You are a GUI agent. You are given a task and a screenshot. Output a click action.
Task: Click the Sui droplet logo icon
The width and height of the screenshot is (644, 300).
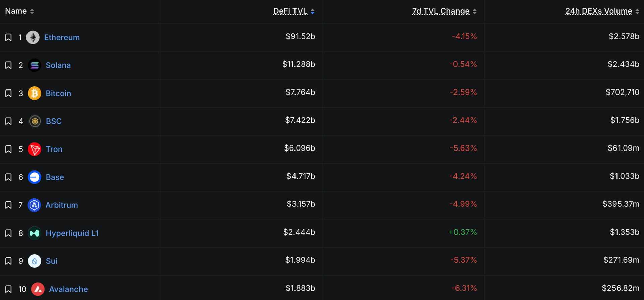[34, 261]
